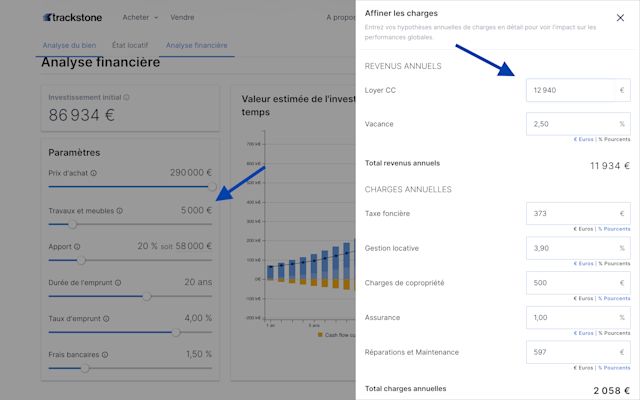This screenshot has height=400, width=640.
Task: Click the Travaux et meubles slider handle
Action: click(73, 224)
